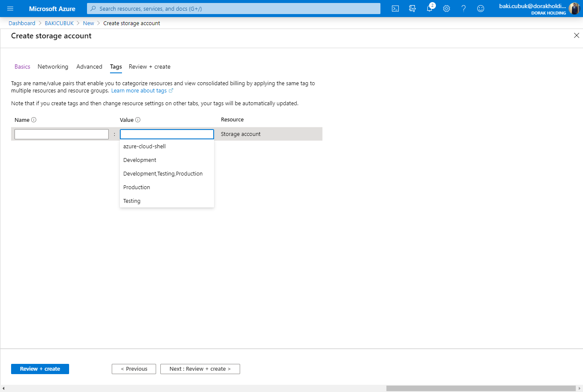
Task: Click the search magnifier icon
Action: coord(93,9)
